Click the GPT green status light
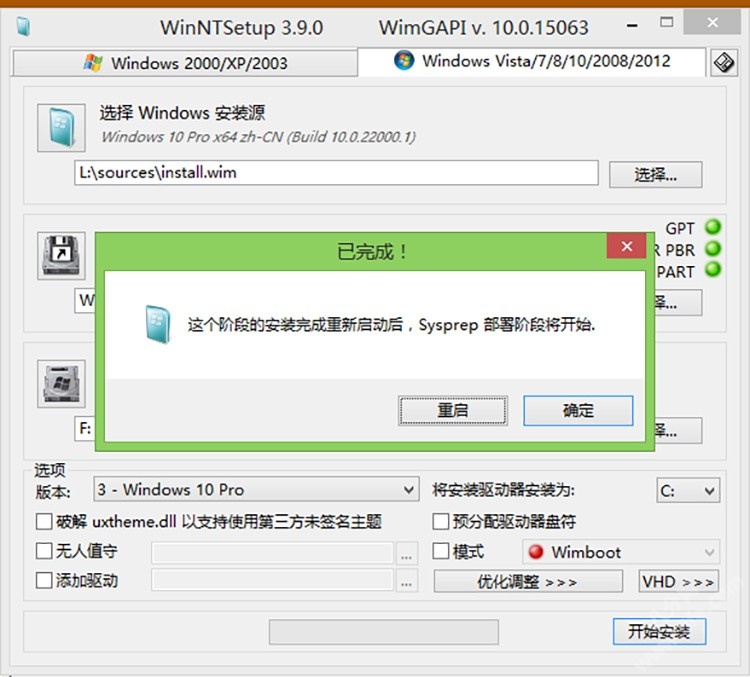Image resolution: width=750 pixels, height=677 pixels. (x=713, y=227)
